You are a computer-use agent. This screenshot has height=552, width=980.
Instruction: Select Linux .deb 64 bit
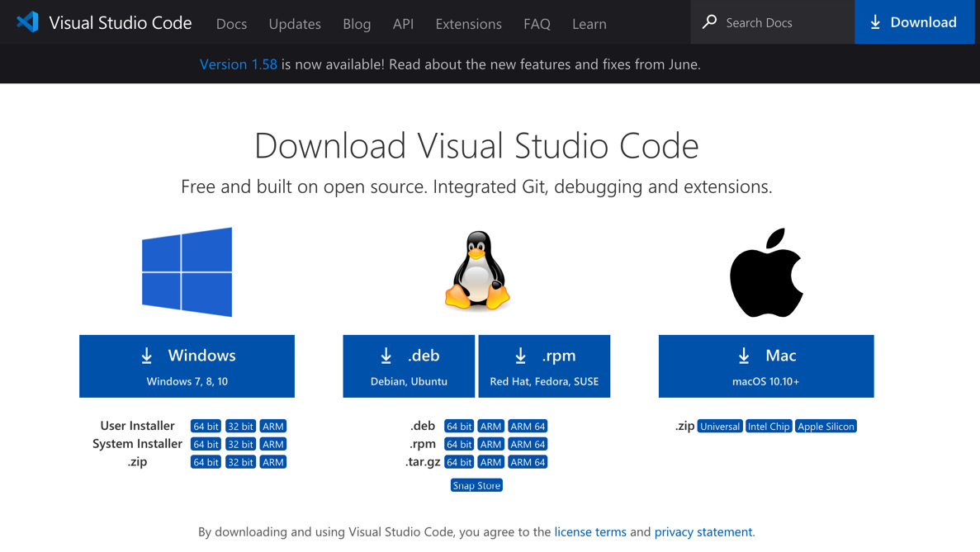click(x=459, y=427)
